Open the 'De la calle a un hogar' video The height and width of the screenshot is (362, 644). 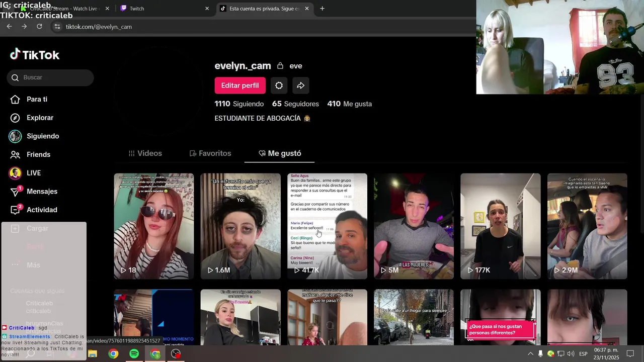pos(414,317)
